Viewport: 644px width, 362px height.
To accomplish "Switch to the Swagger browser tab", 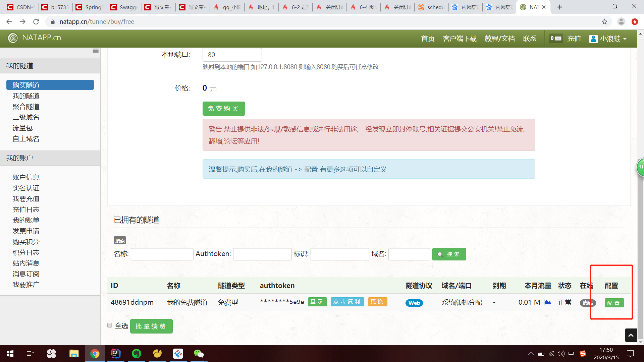I will click(124, 7).
